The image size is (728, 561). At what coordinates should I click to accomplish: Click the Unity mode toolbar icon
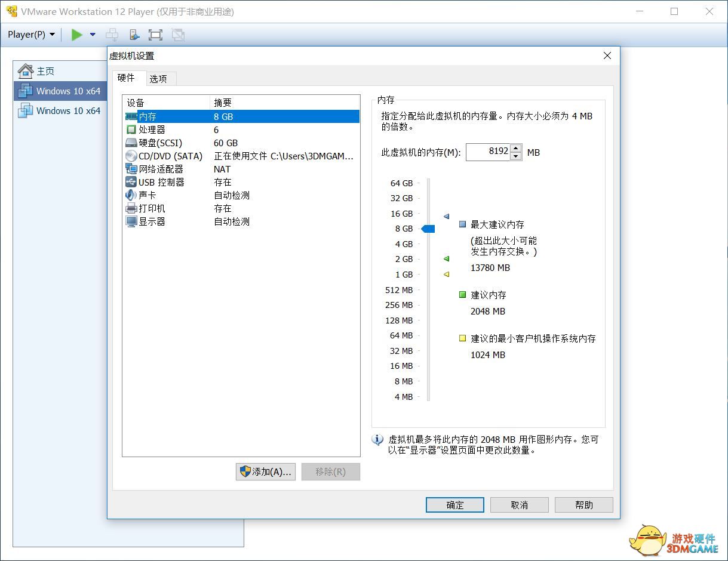(x=177, y=35)
